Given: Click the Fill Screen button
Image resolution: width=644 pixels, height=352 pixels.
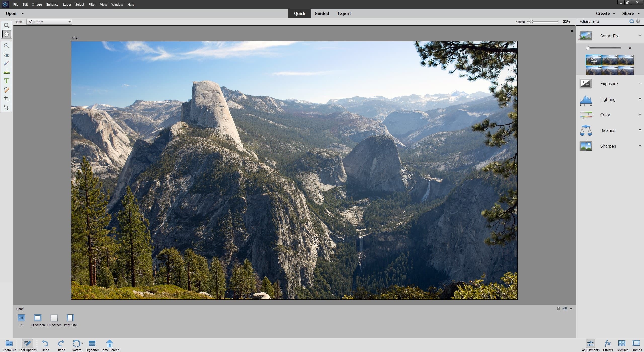Looking at the screenshot, I should click(x=54, y=317).
